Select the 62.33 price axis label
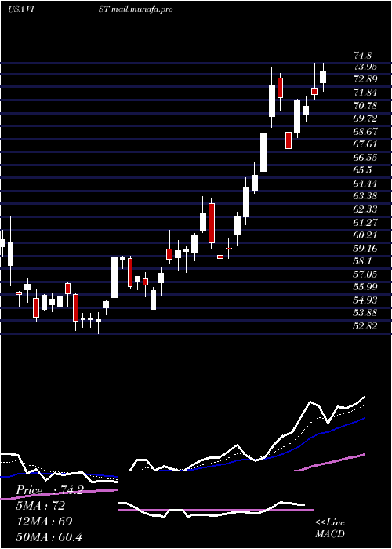The image size is (392, 549). 365,209
